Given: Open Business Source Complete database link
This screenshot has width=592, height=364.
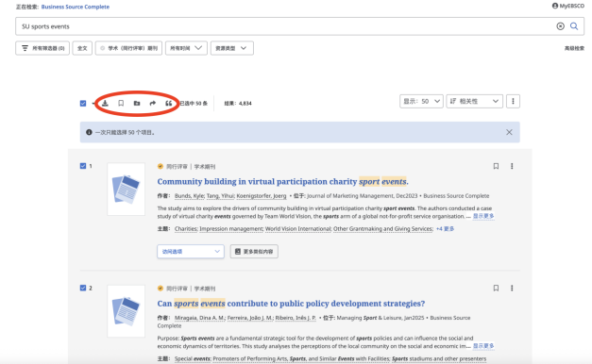Looking at the screenshot, I should [76, 7].
